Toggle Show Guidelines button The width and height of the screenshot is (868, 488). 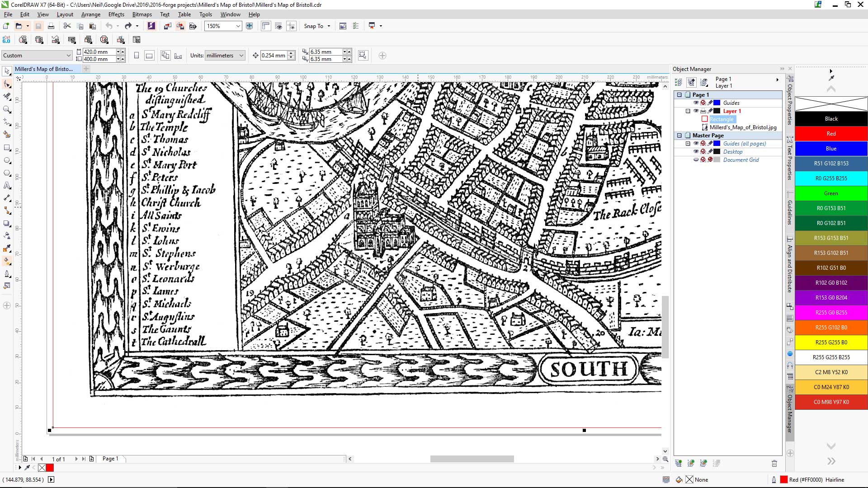(x=292, y=26)
